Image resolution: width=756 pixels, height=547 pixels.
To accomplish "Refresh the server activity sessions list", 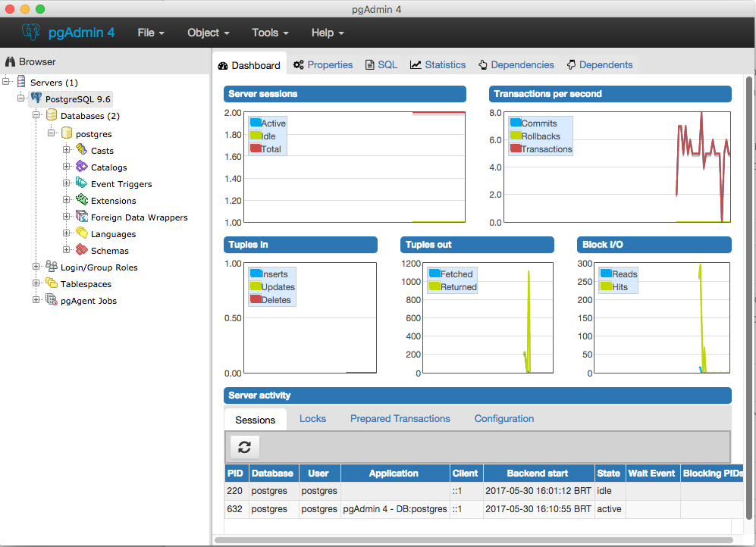I will click(244, 447).
